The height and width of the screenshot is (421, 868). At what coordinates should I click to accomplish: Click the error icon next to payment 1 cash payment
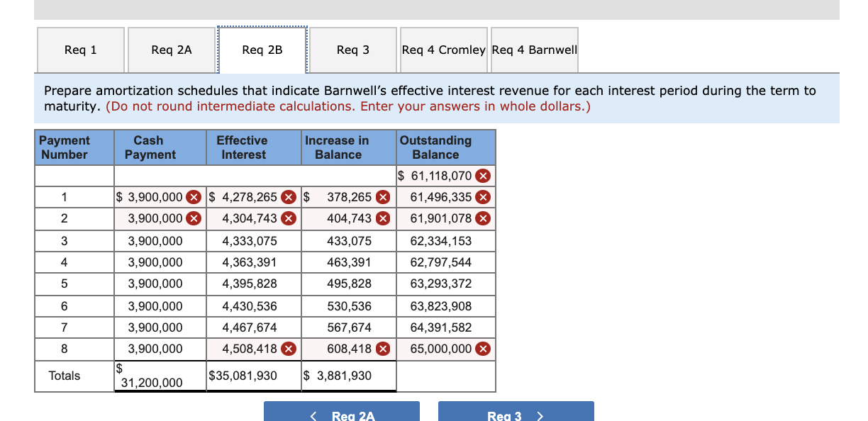click(193, 197)
